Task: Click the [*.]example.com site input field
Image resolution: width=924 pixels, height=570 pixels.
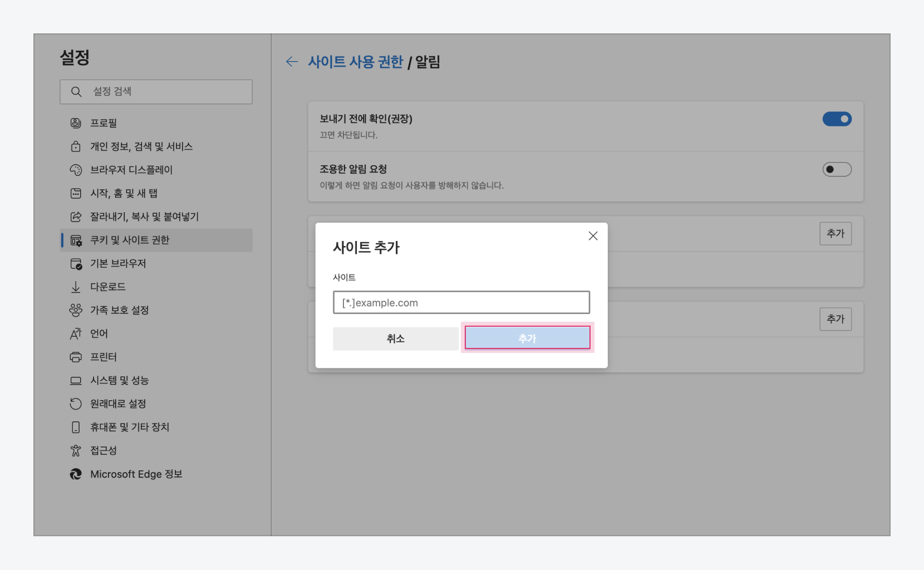Action: [x=461, y=303]
